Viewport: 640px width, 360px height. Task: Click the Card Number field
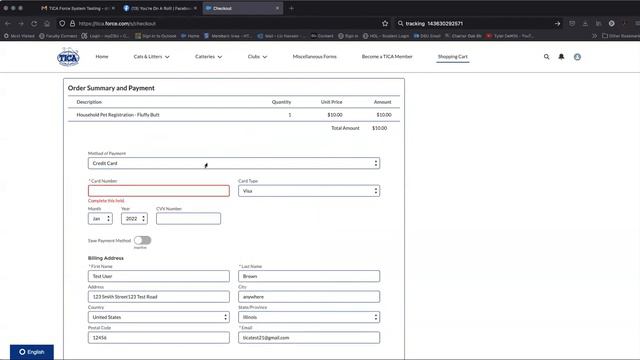[x=159, y=191]
